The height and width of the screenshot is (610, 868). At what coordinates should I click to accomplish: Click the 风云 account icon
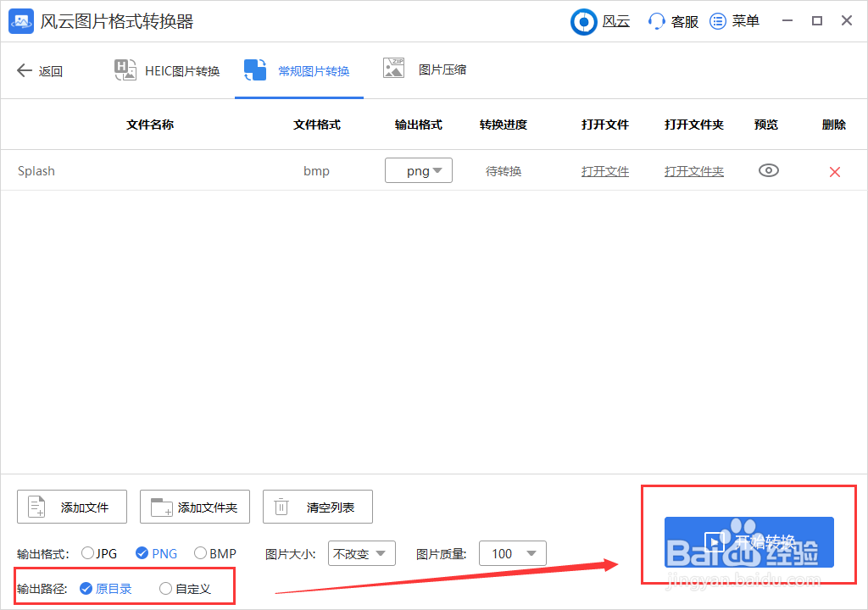point(583,21)
